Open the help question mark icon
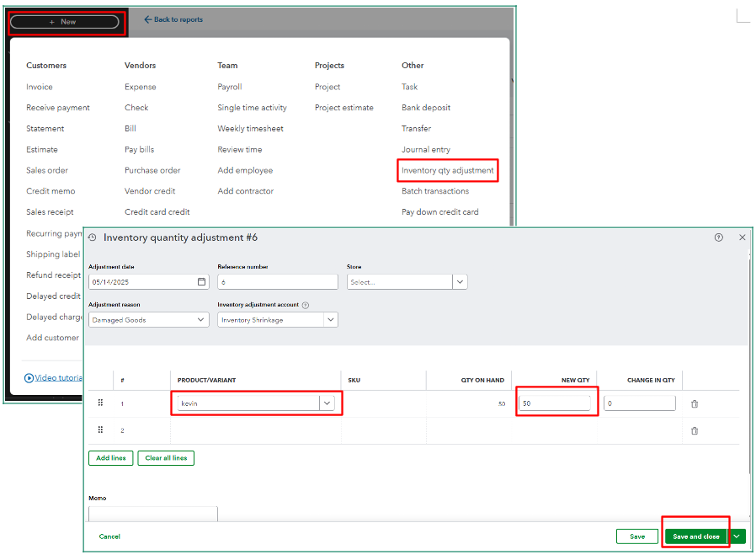The height and width of the screenshot is (555, 756). point(718,237)
